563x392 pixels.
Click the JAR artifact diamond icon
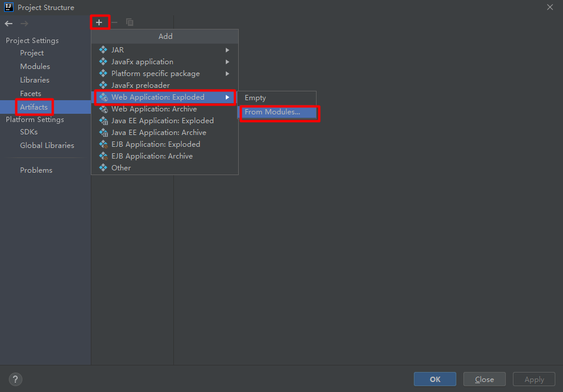tap(103, 50)
